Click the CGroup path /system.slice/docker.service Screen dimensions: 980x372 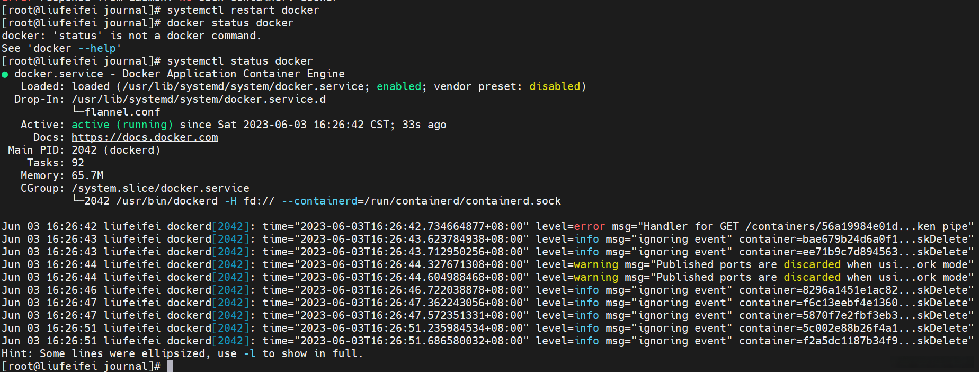160,189
